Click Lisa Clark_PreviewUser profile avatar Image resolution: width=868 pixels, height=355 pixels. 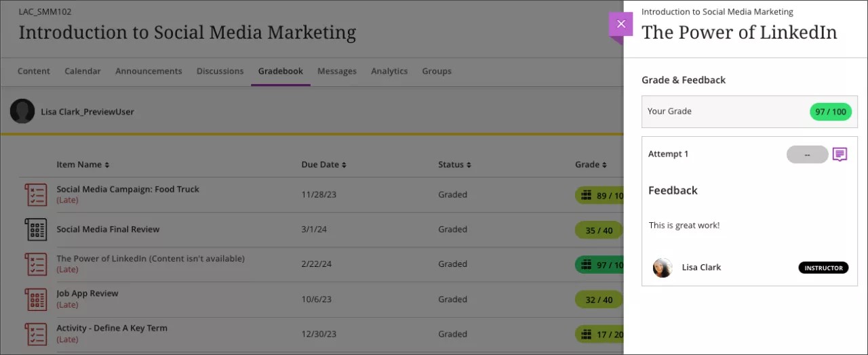pyautogui.click(x=22, y=111)
